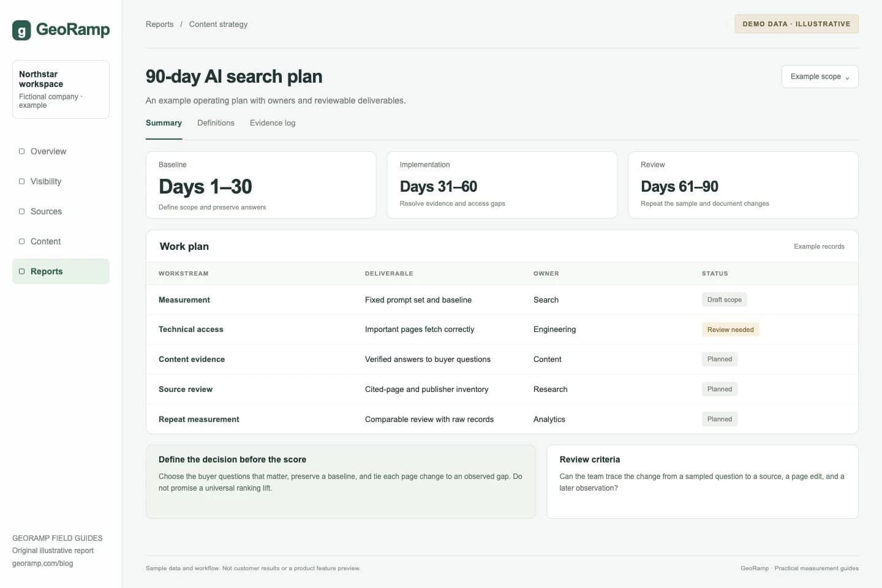Image resolution: width=882 pixels, height=588 pixels.
Task: Click the Source review workstream title
Action: pyautogui.click(x=185, y=390)
